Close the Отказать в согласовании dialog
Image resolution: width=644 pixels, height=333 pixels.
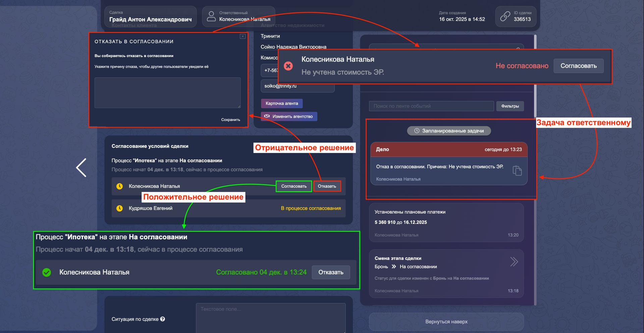click(243, 36)
